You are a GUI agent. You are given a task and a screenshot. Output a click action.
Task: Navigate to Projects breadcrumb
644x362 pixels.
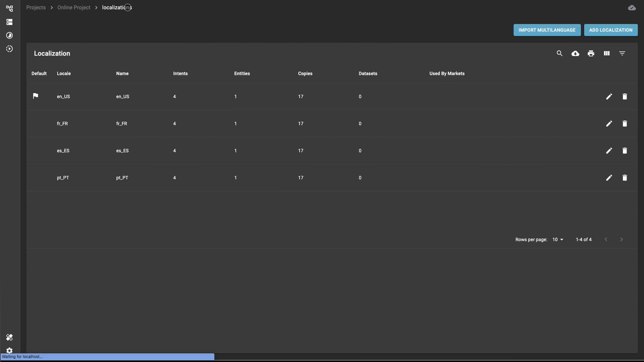click(36, 7)
